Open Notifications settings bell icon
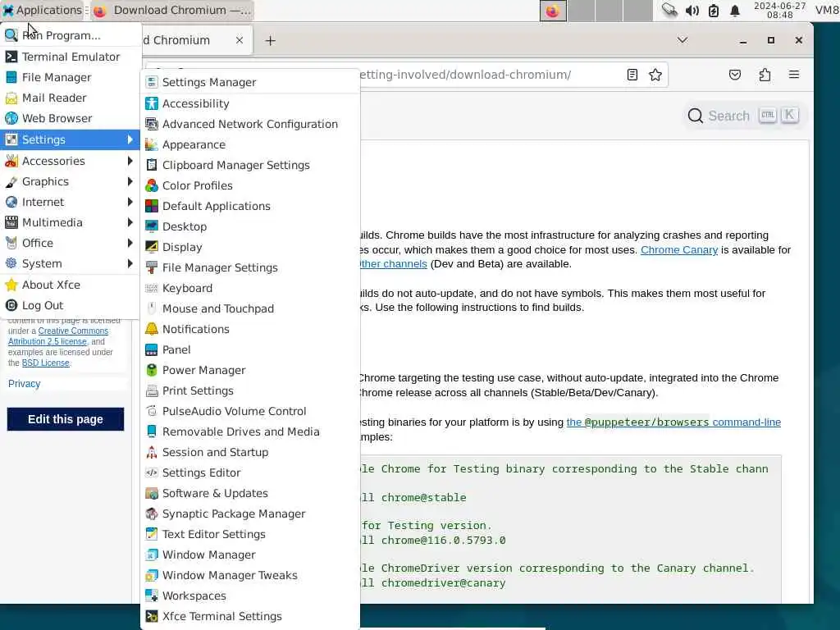The height and width of the screenshot is (630, 840). pyautogui.click(x=152, y=329)
